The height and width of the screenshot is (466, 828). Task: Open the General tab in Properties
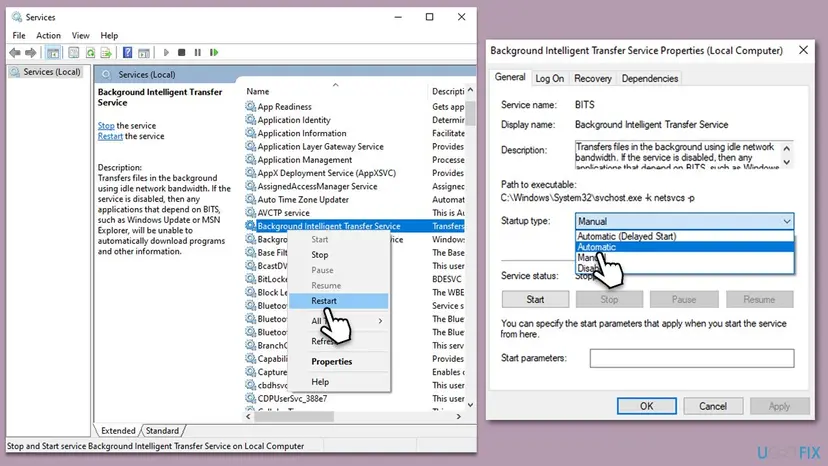click(x=510, y=77)
